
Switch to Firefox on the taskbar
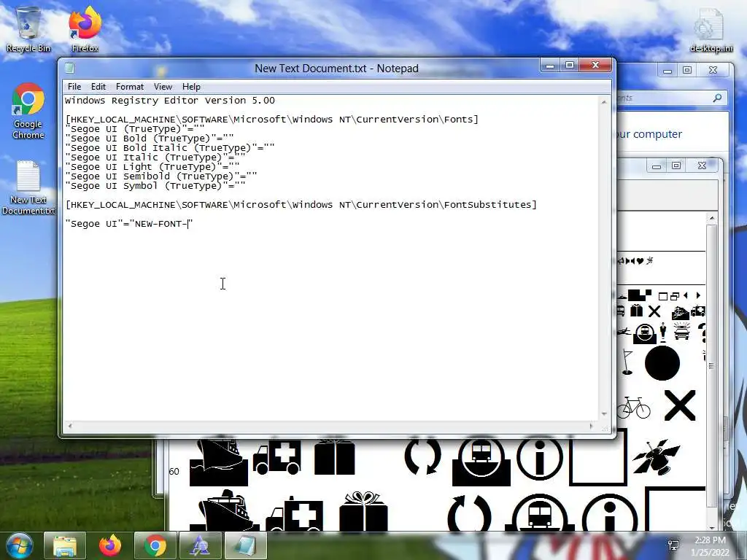[x=110, y=545]
